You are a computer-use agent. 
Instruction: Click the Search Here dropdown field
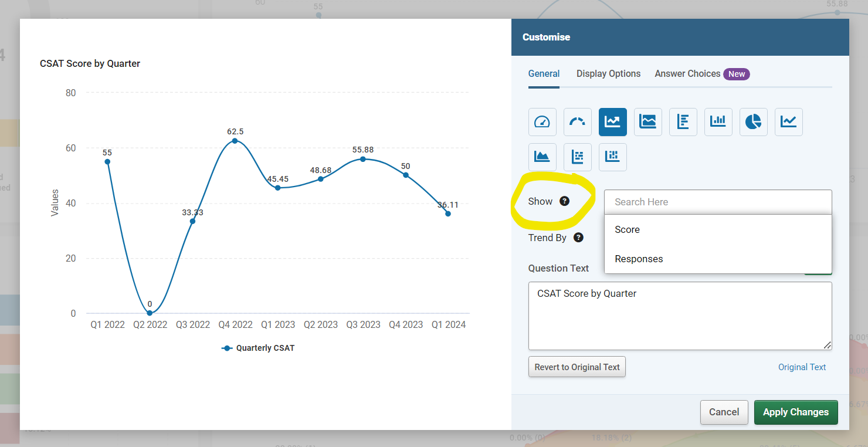click(x=718, y=202)
